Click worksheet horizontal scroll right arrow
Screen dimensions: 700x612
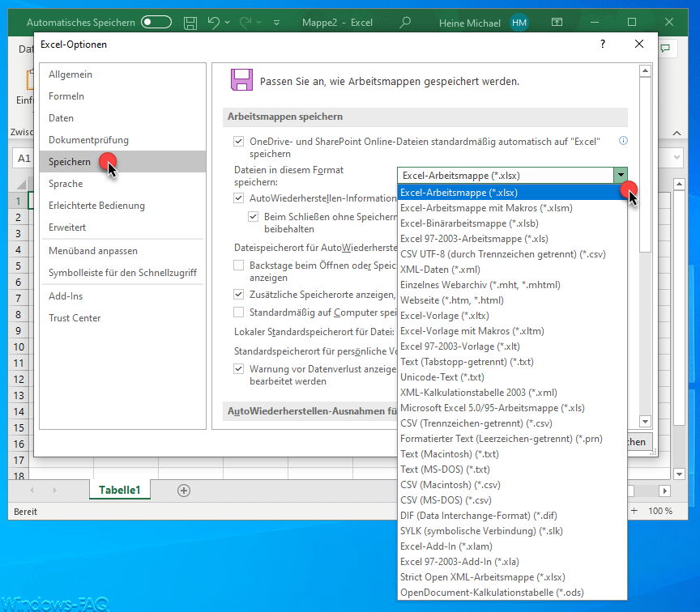click(x=664, y=491)
